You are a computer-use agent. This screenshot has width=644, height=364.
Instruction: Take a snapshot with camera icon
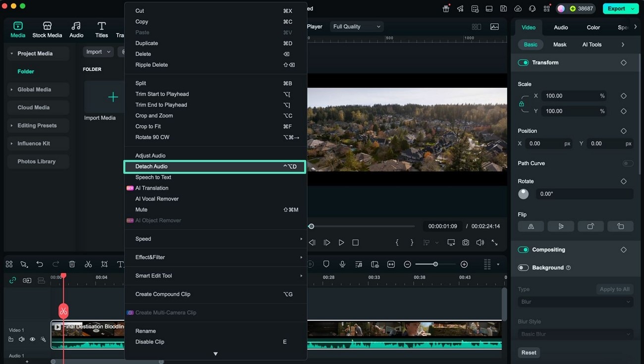466,243
